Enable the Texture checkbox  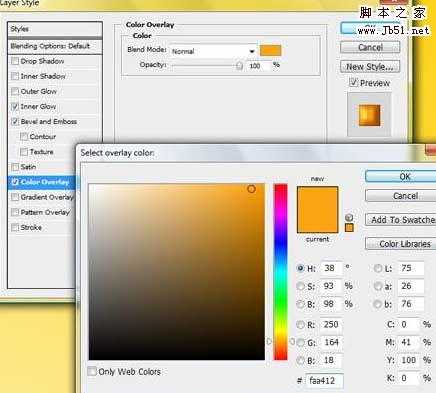(24, 152)
